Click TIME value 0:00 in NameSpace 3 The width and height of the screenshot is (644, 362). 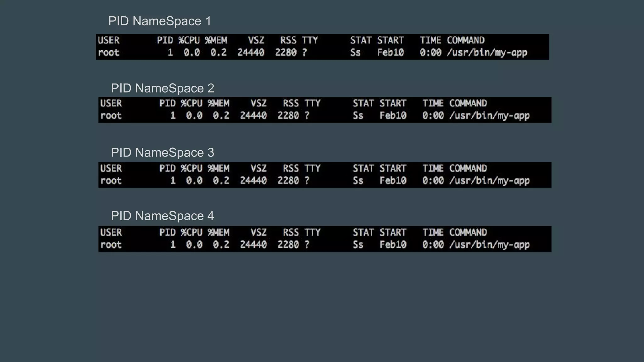point(433,181)
